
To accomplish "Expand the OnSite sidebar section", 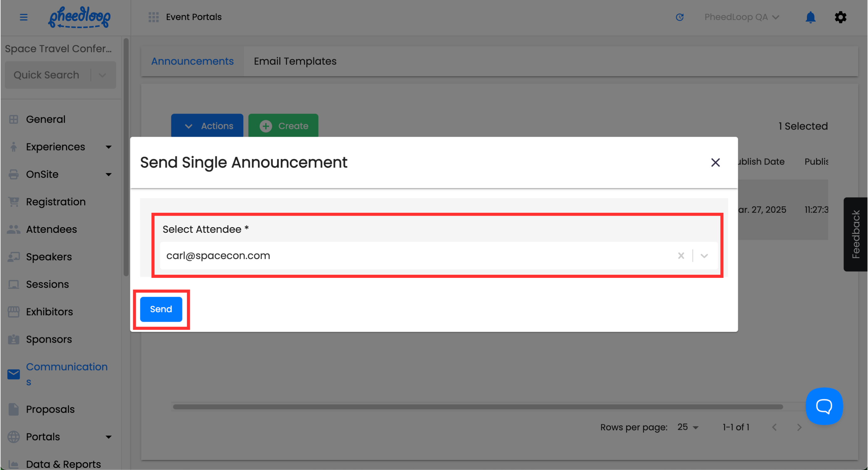I will pyautogui.click(x=108, y=174).
